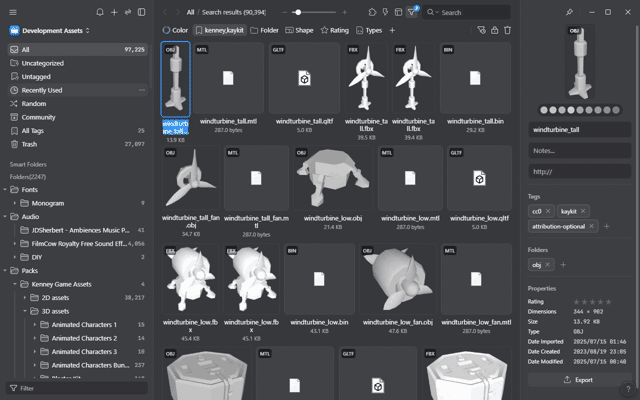The image size is (640, 400).
Task: Open the Development Assets library switcher
Action: [x=49, y=31]
